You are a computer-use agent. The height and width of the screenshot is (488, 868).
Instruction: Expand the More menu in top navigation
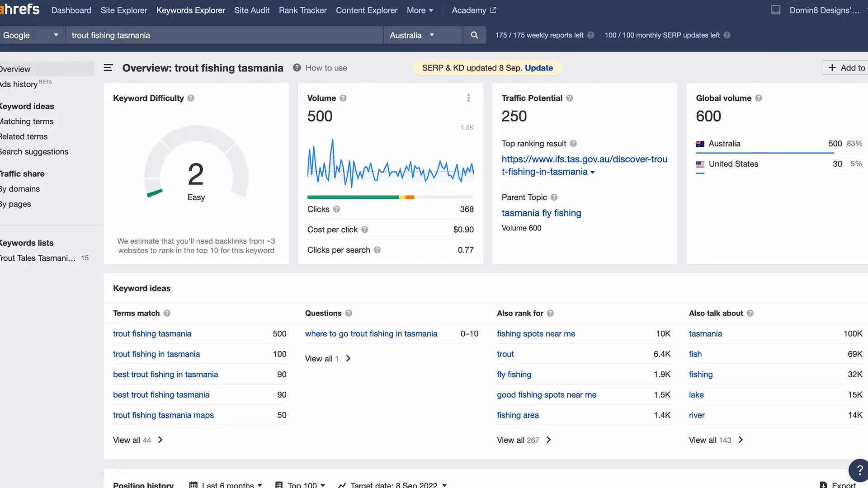(420, 10)
